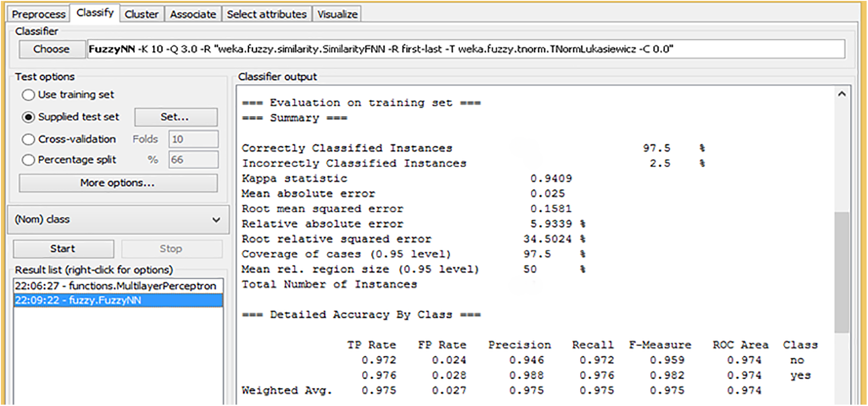
Task: Click the classifier output vertical scrollbar thumb
Action: point(842,272)
